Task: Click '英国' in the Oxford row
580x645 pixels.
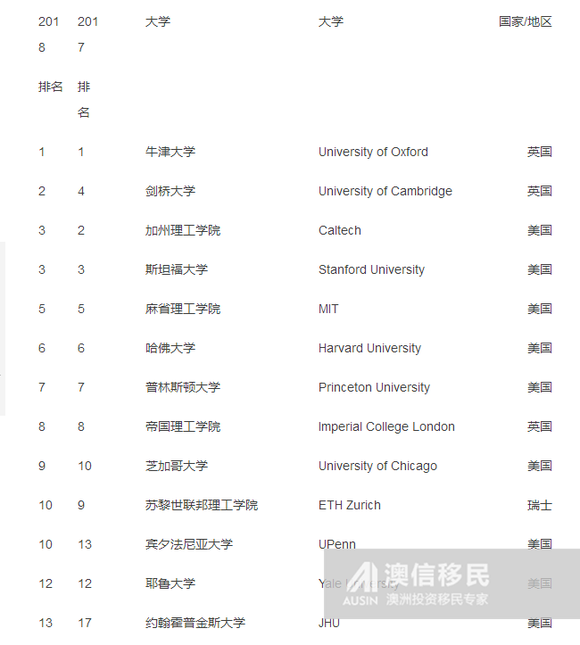Action: click(540, 152)
